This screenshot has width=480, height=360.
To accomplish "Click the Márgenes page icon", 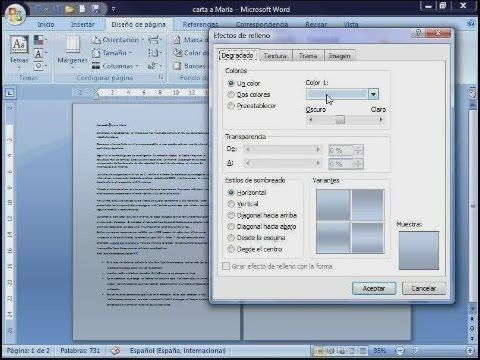I will pos(72,45).
